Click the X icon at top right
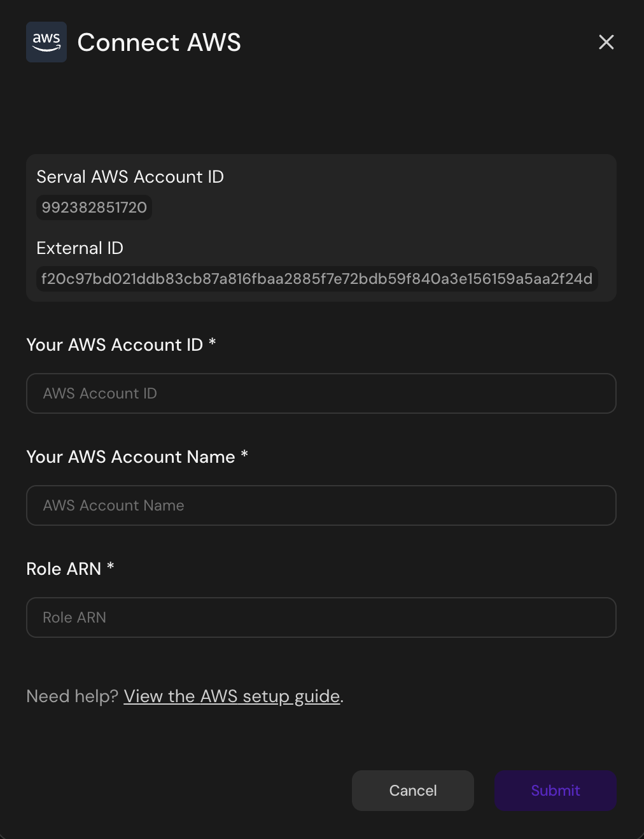 (x=605, y=42)
